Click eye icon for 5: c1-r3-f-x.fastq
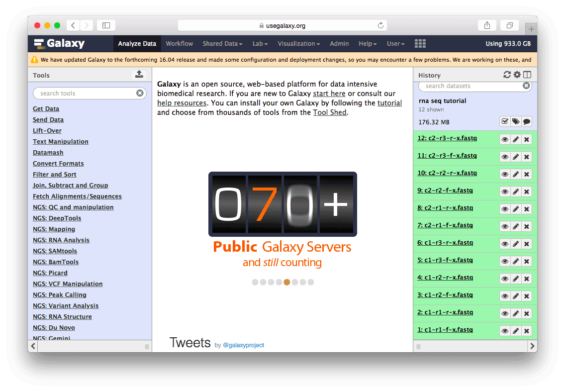This screenshot has width=565, height=392. point(505,261)
